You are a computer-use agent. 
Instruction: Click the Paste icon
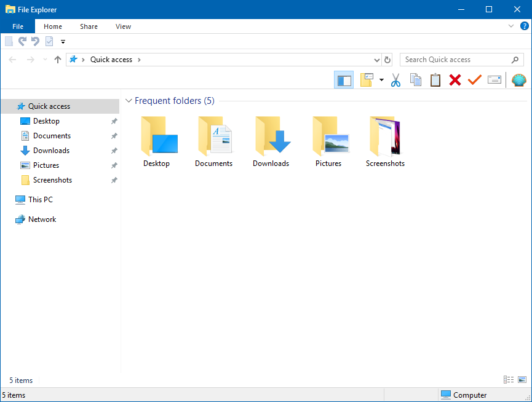435,79
